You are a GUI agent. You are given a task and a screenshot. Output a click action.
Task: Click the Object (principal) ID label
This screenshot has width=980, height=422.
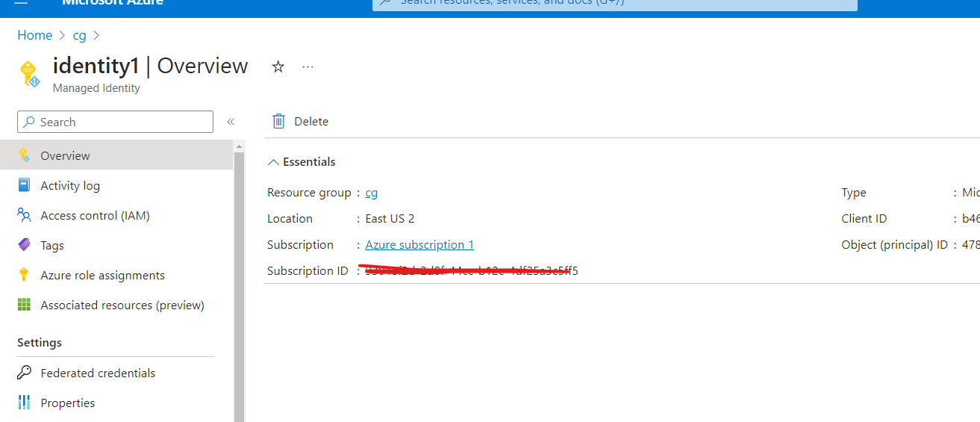(x=894, y=245)
